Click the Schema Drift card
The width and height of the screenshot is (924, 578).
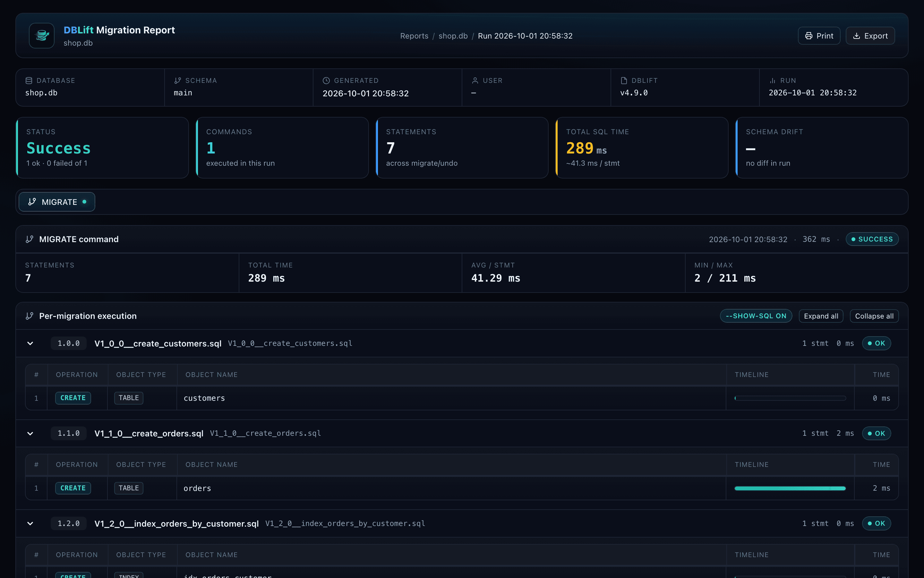point(822,148)
